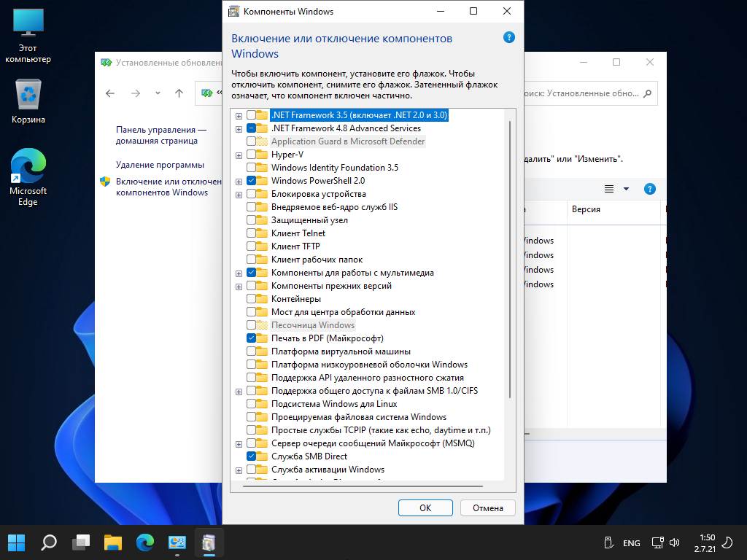This screenshot has width=747, height=560.
Task: Click the Back arrow in Control Panel window
Action: [110, 93]
